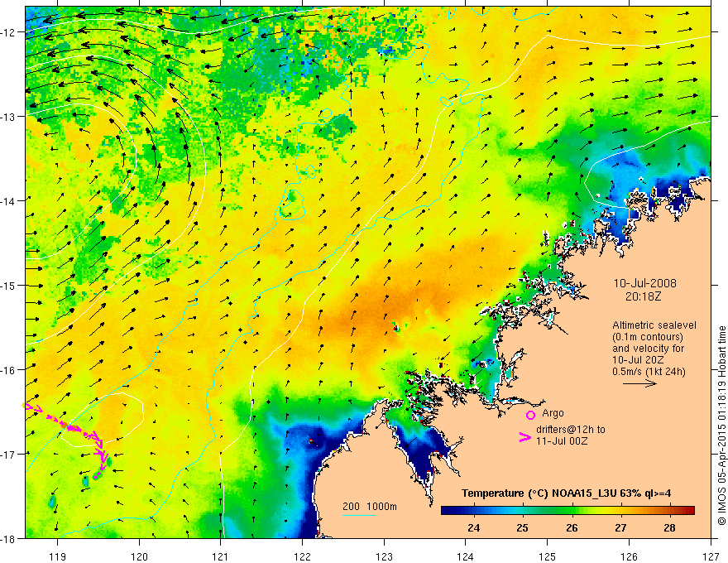Image resolution: width=728 pixels, height=563 pixels.
Task: Click the "Argo" legend label
Action: [553, 413]
